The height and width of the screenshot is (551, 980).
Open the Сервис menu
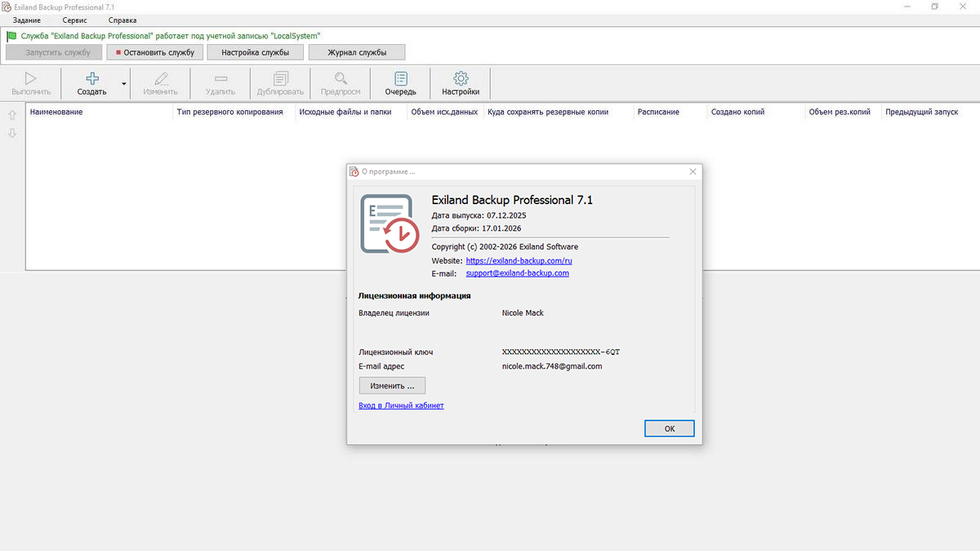click(x=74, y=20)
